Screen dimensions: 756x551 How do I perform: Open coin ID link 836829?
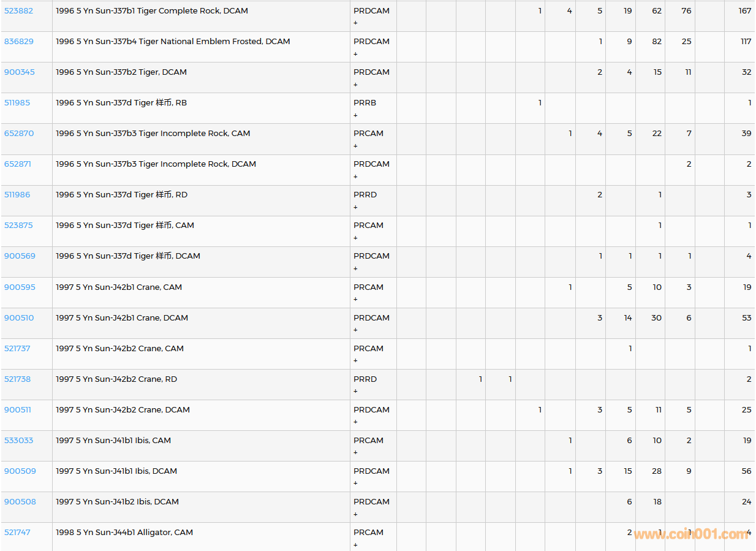coord(18,42)
